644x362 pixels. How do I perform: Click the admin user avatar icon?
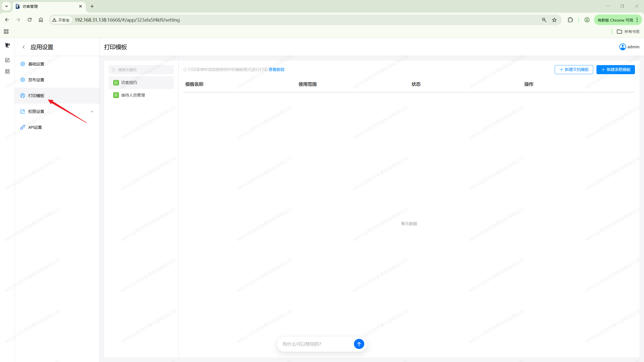click(x=623, y=47)
